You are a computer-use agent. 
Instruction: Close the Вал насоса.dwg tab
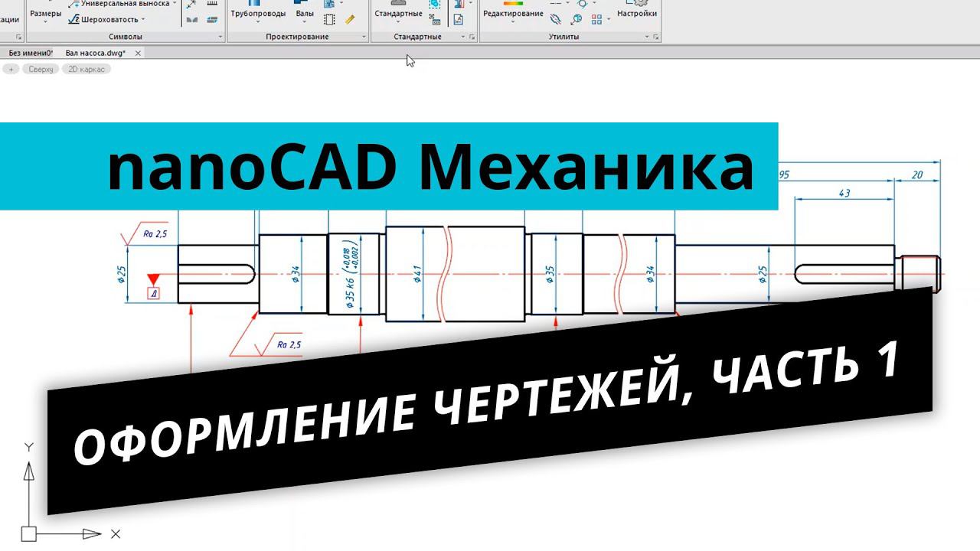point(138,53)
